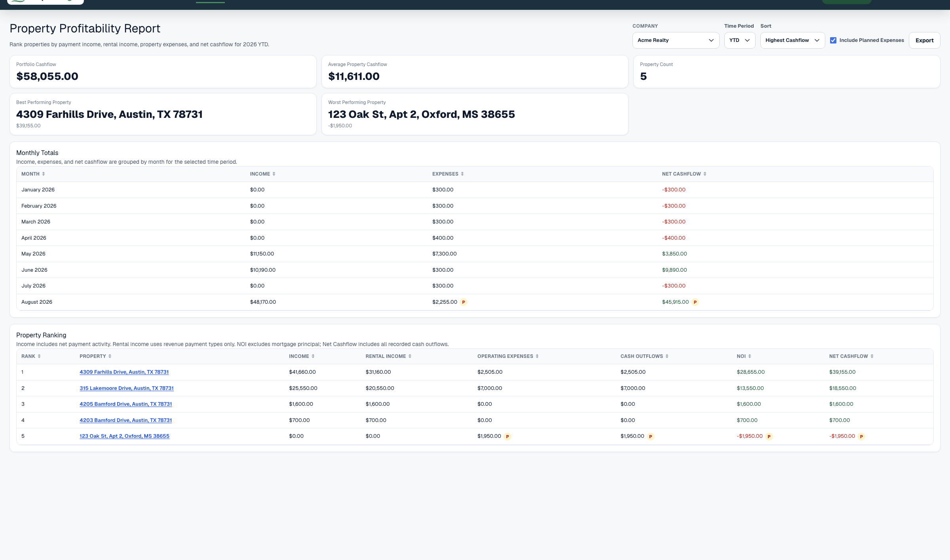This screenshot has height=560, width=950.
Task: Sort Property Ranking by Income column
Action: point(302,356)
